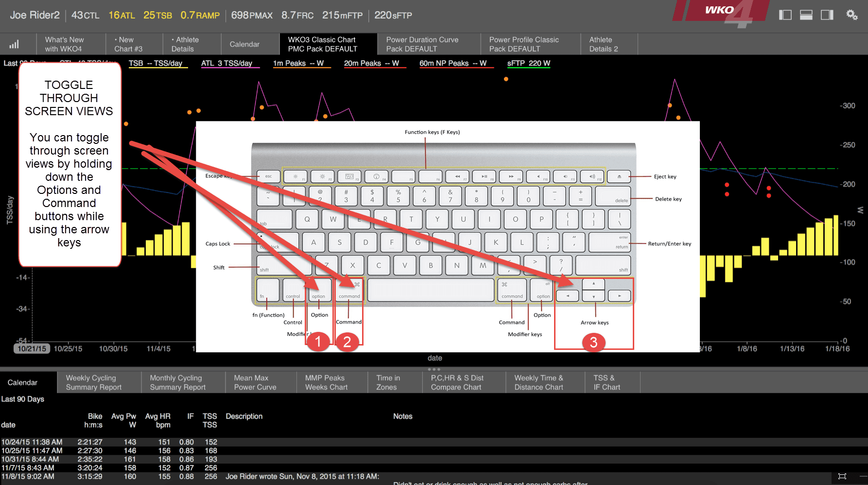Toggle the bottom panel layout icon
This screenshot has height=485, width=868.
[806, 15]
